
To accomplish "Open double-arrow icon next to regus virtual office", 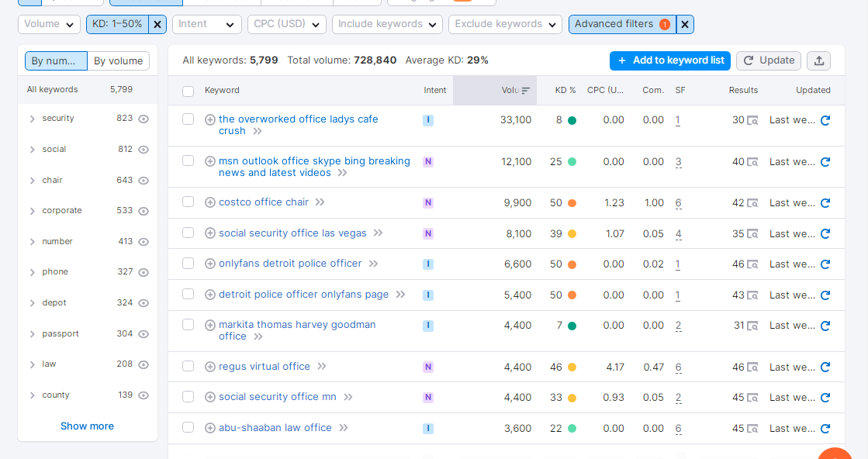I will click(x=322, y=367).
